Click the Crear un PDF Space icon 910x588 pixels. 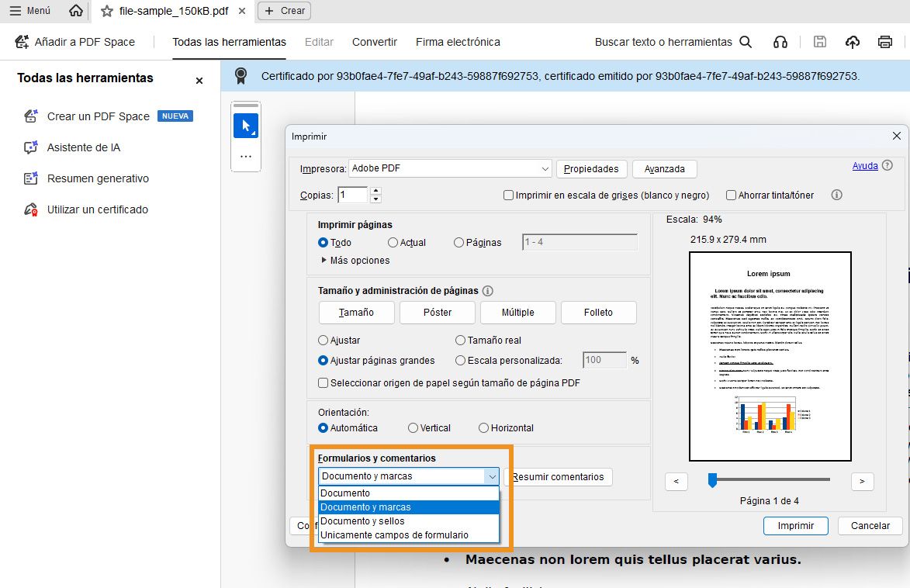coord(31,116)
